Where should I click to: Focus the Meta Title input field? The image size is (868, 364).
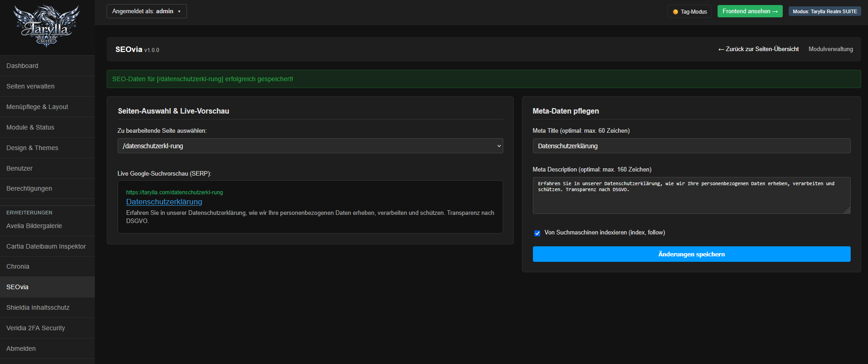coord(692,146)
